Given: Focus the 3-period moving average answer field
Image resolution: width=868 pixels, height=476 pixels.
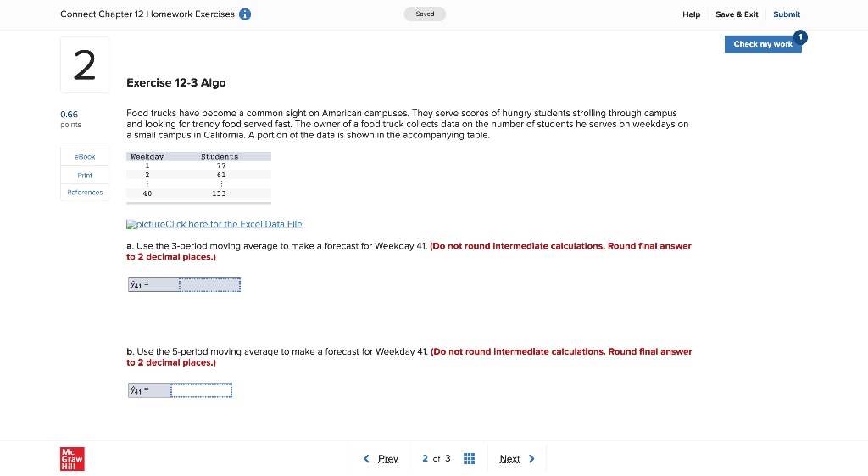Looking at the screenshot, I should tap(210, 285).
